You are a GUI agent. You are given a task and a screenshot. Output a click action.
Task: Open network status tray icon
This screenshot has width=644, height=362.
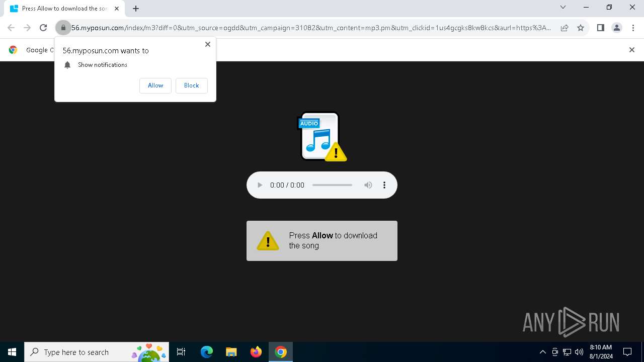[x=567, y=352]
